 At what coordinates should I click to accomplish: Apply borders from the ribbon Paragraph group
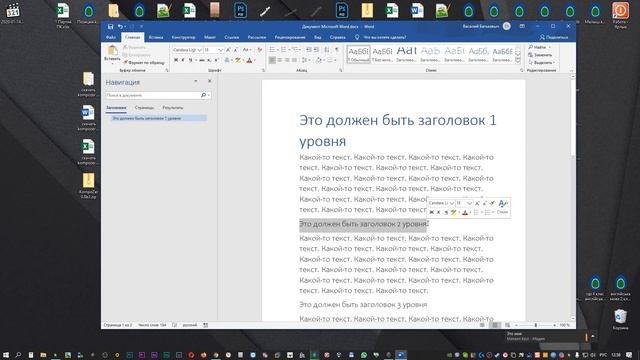pyautogui.click(x=330, y=60)
